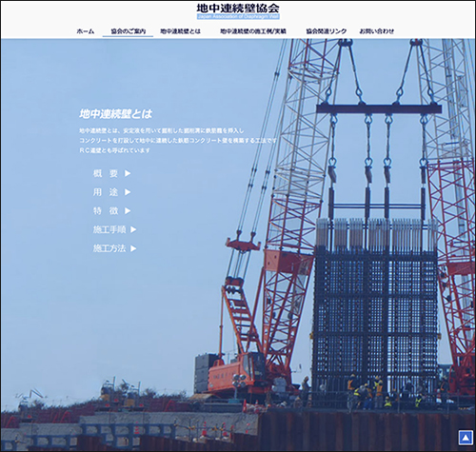Open the 施工手順 section link
The height and width of the screenshot is (452, 476).
click(x=109, y=229)
